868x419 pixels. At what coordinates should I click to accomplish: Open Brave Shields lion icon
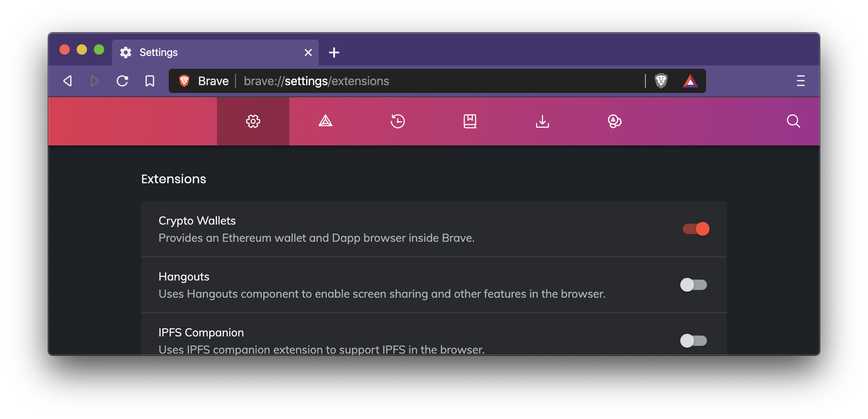pyautogui.click(x=661, y=81)
